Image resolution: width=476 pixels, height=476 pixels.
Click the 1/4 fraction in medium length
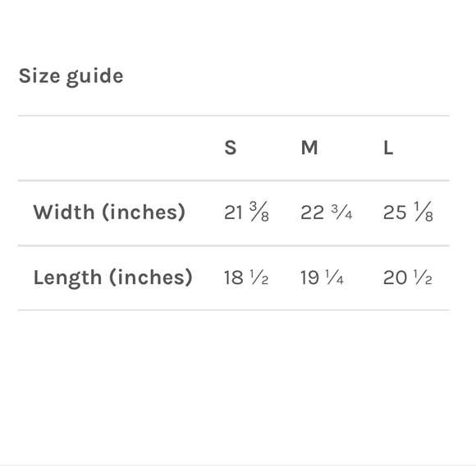pyautogui.click(x=335, y=277)
